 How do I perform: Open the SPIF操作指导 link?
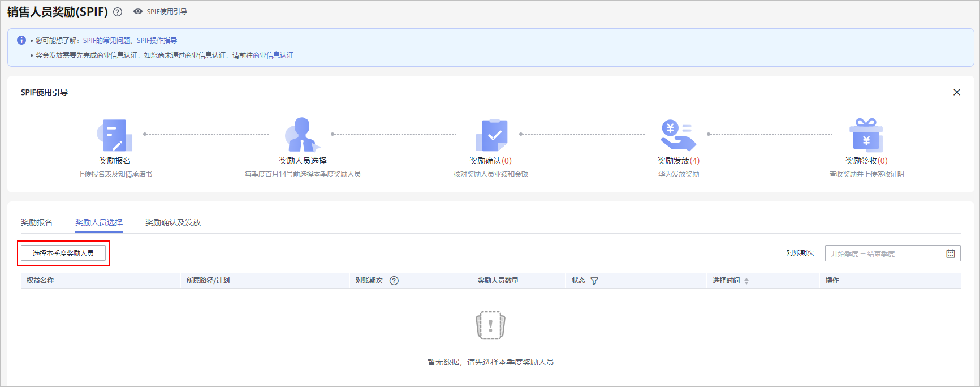157,41
